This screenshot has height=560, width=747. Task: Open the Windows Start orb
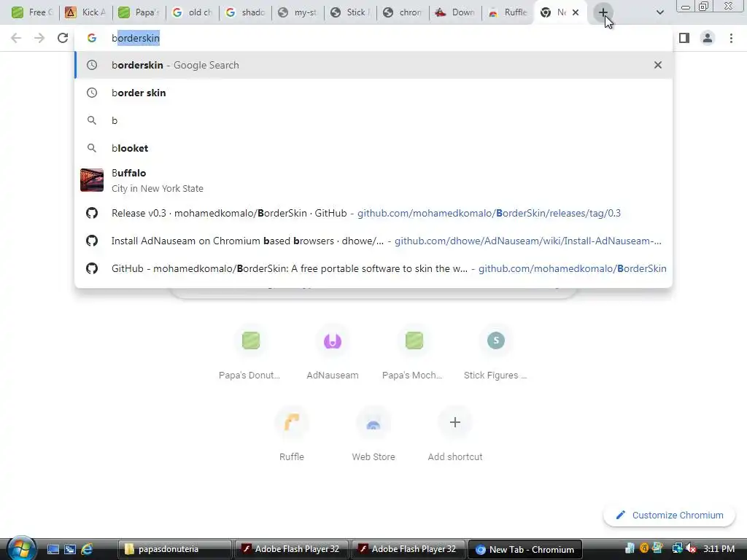[21, 548]
